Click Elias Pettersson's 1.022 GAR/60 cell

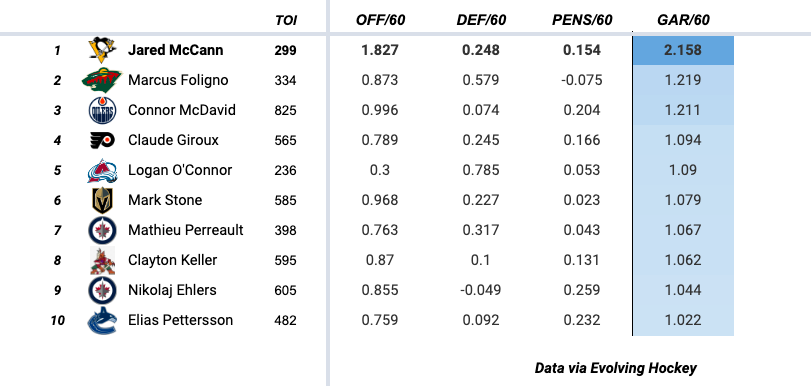click(x=683, y=320)
